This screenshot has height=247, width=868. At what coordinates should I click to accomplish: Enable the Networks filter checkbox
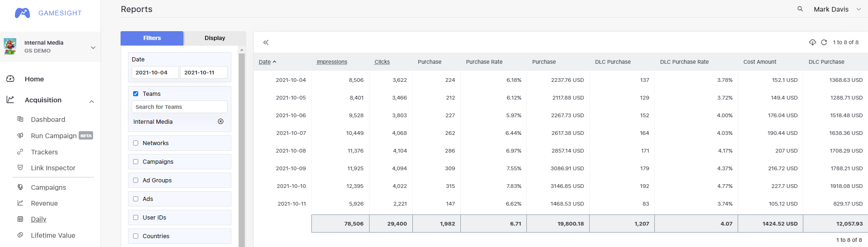pos(136,143)
